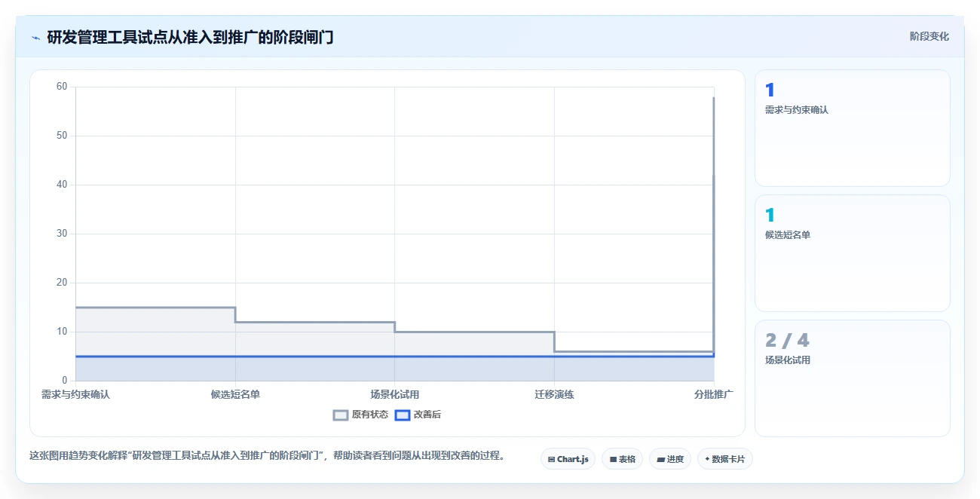Click the 进度 tag chip
980x499 pixels.
coord(670,459)
